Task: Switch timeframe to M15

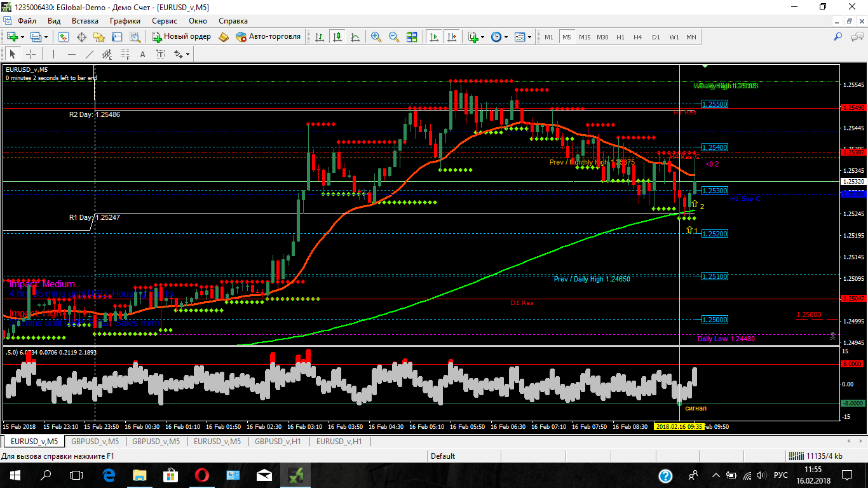Action: click(585, 37)
